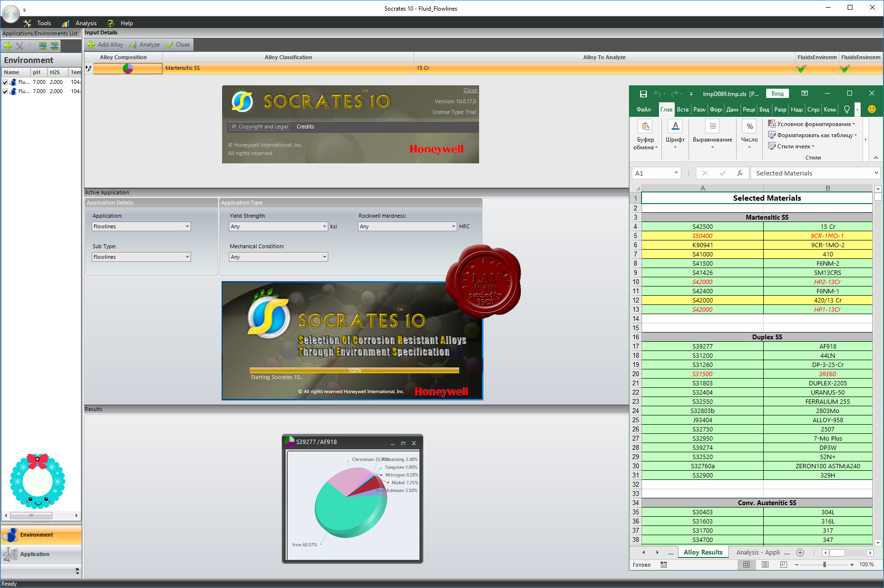Open Условное форматирование dropdown in Excel
884x588 pixels.
pyautogui.click(x=812, y=124)
